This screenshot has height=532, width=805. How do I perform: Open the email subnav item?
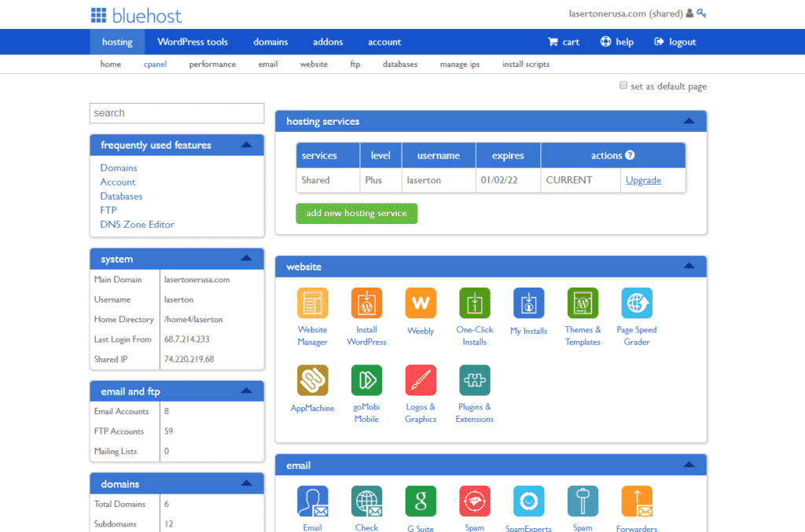pyautogui.click(x=268, y=64)
